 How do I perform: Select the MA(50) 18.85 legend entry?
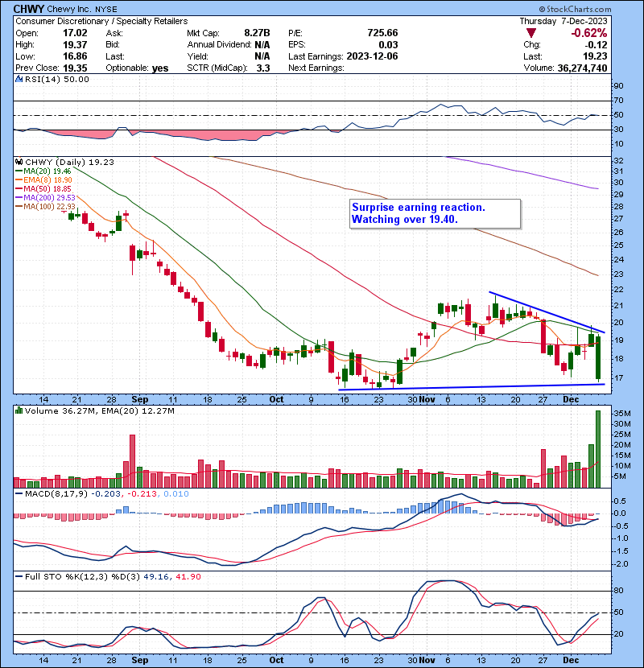[43, 188]
